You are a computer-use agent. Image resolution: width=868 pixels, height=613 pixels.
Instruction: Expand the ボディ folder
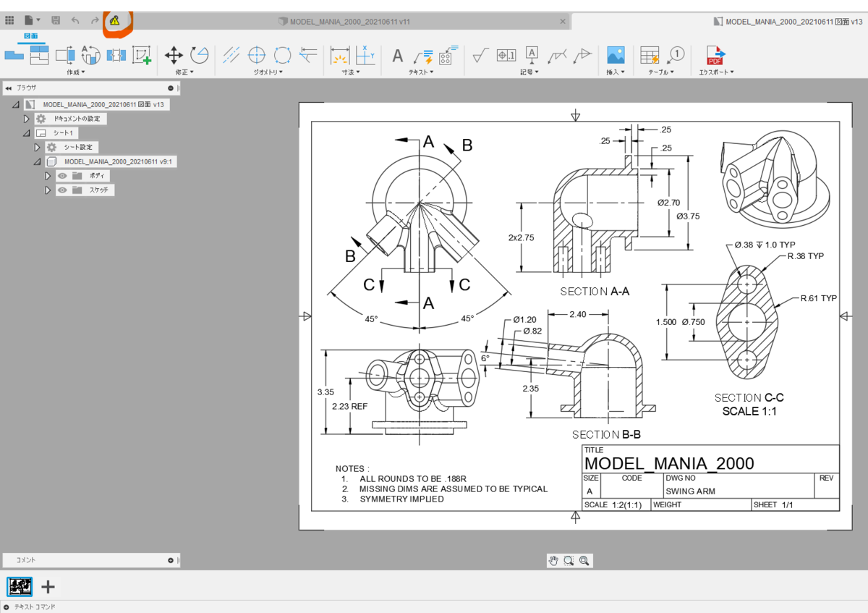coord(48,176)
